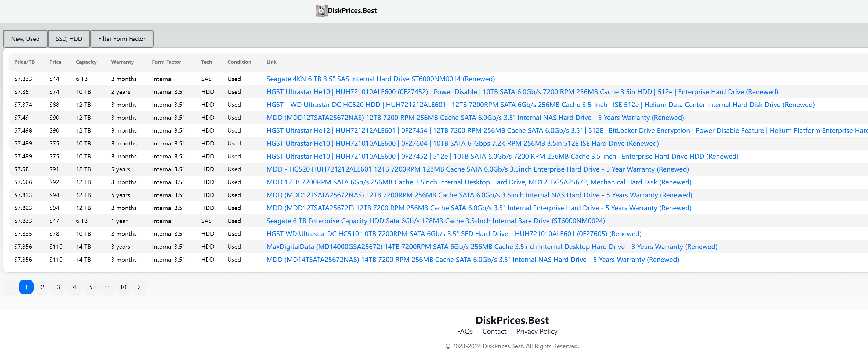Viewport: 868px width, 359px height.
Task: Go to page 3
Action: (x=59, y=287)
